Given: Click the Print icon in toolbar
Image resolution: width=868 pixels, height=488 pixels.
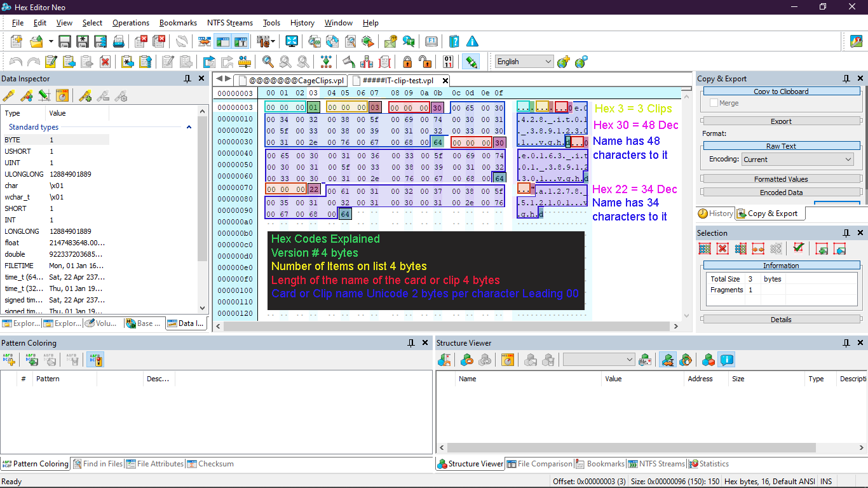Looking at the screenshot, I should click(118, 41).
